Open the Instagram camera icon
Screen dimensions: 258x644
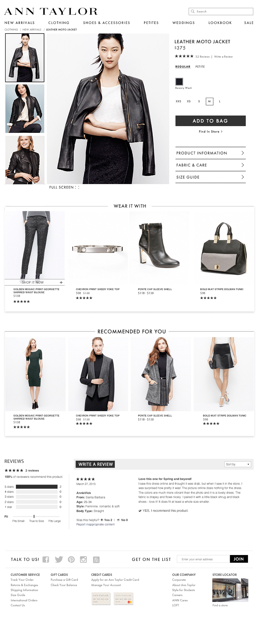tap(83, 559)
